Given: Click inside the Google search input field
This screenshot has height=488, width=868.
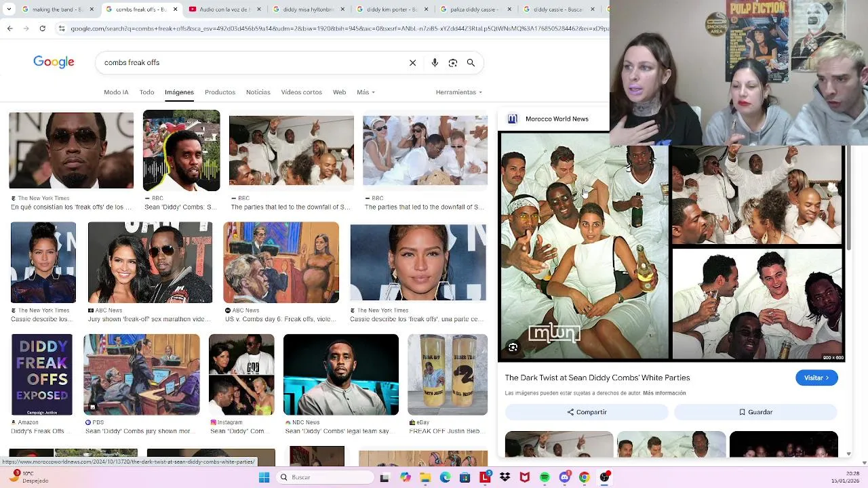Looking at the screenshot, I should (x=251, y=62).
